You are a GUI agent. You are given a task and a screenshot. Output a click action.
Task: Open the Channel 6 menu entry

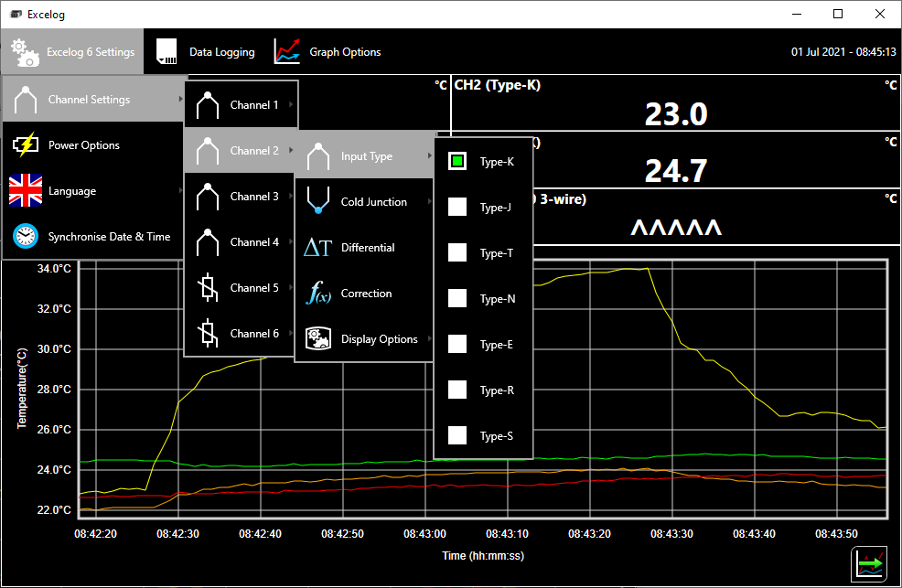click(x=241, y=334)
